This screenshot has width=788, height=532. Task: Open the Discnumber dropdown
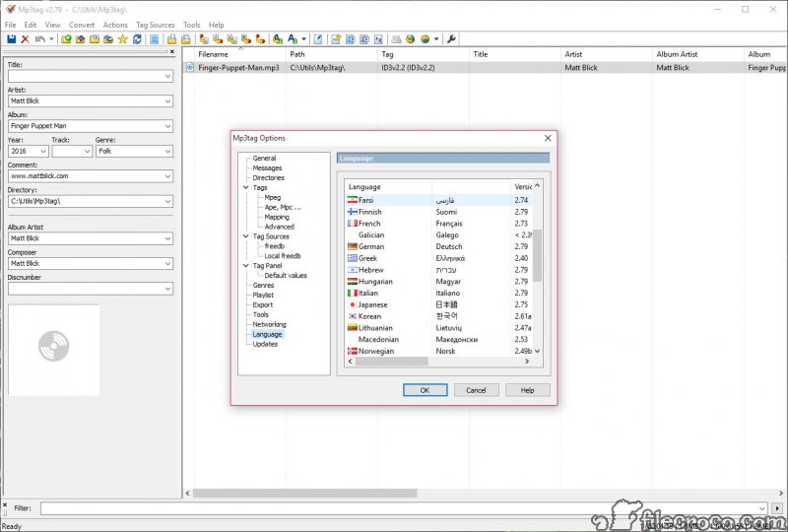coord(167,289)
